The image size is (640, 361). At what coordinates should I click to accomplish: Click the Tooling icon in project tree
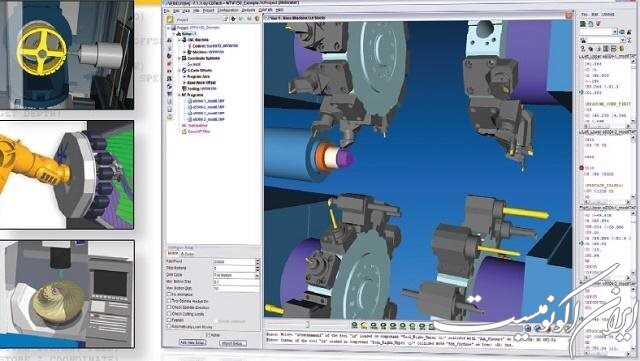point(184,88)
